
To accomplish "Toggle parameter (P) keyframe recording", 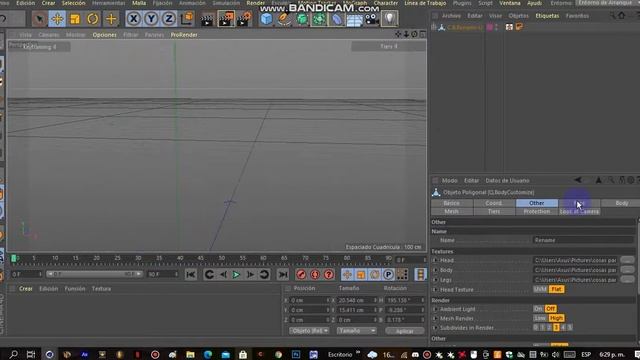I will click(389, 274).
